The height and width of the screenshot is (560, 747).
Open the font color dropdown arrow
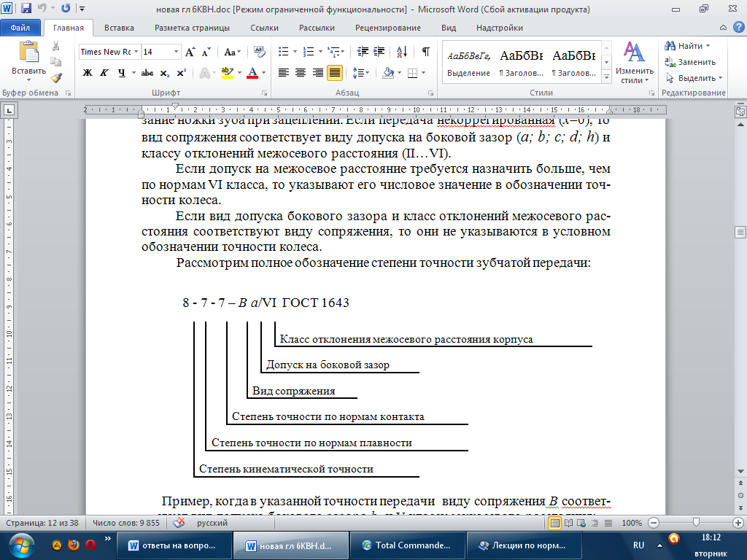263,73
